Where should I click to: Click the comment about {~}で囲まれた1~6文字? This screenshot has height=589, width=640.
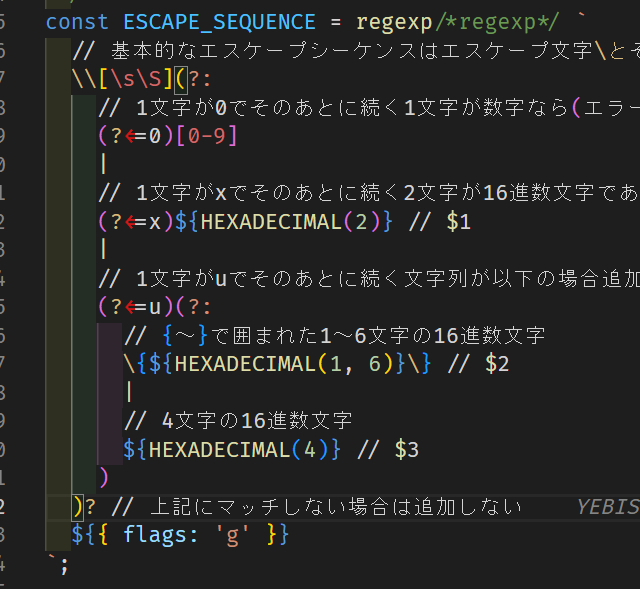(x=335, y=336)
